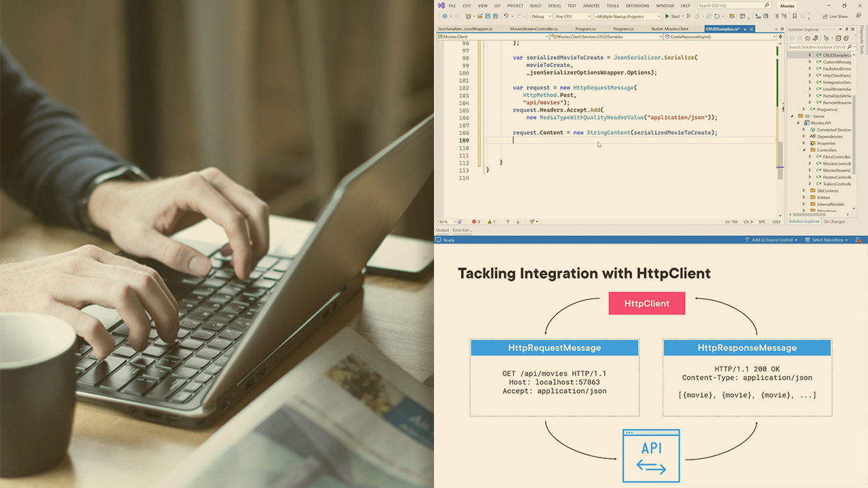Open the PROJECT menu
868x488 pixels.
coord(515,5)
